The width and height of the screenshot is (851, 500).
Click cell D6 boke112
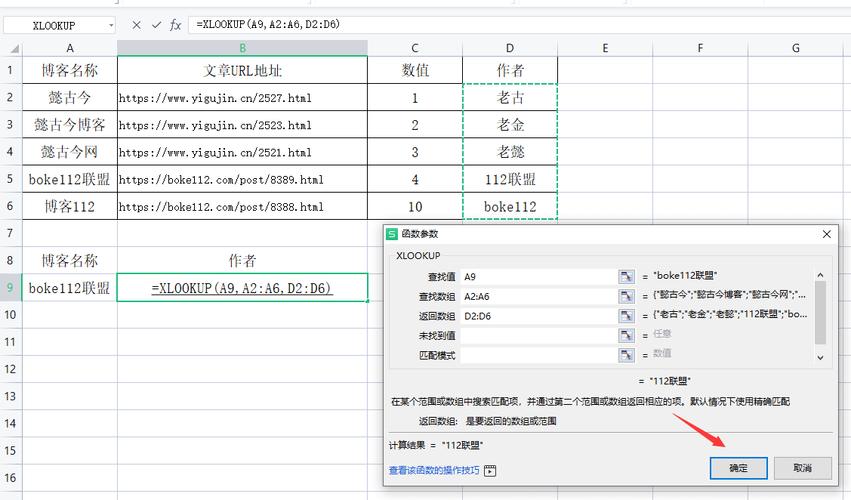(510, 206)
